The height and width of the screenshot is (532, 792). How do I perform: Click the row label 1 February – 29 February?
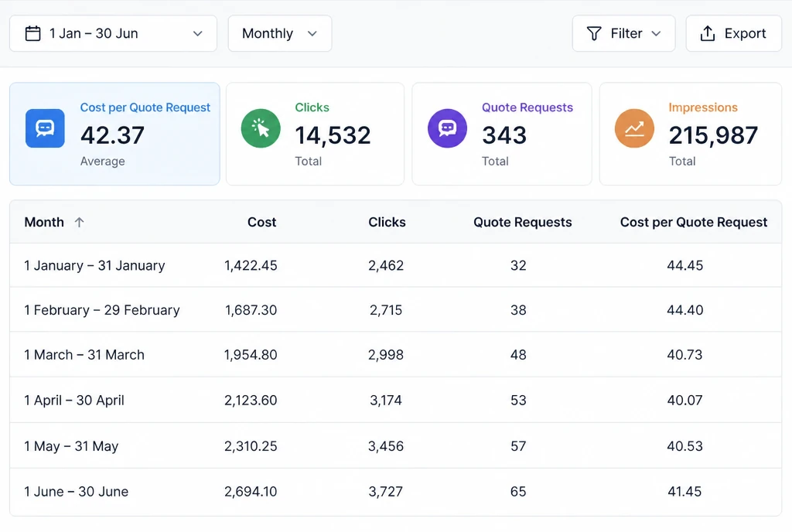102,310
